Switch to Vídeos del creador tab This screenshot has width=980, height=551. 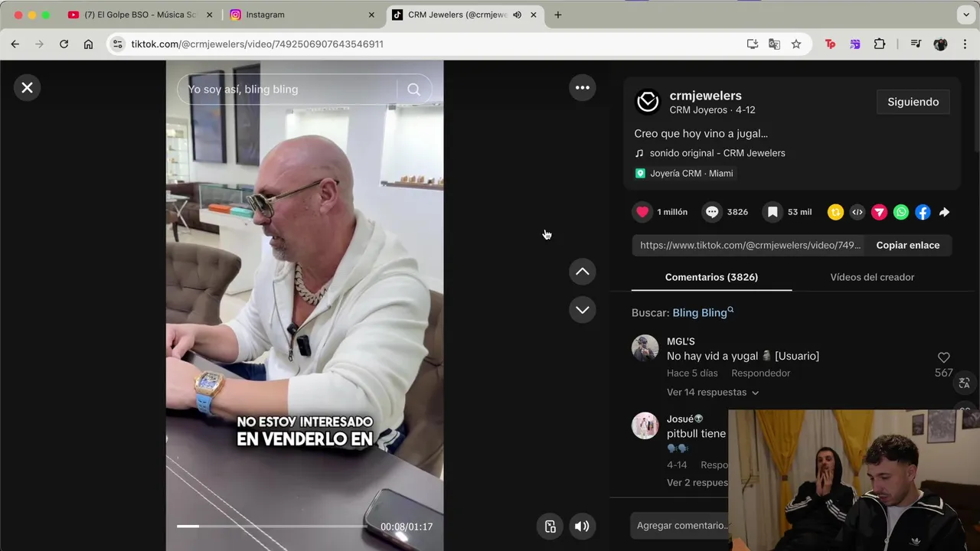(x=872, y=277)
